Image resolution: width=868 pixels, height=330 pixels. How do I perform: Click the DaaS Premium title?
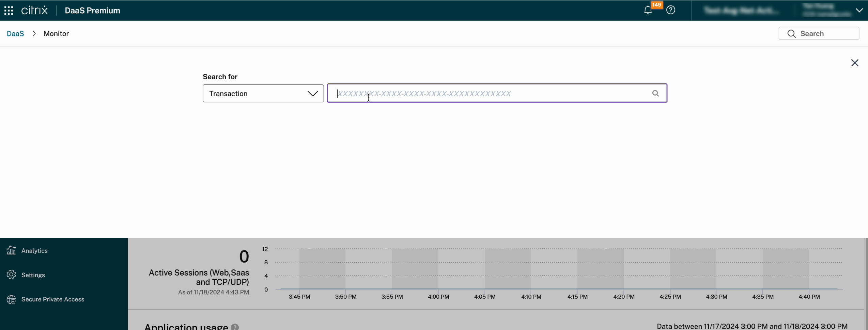tap(92, 11)
